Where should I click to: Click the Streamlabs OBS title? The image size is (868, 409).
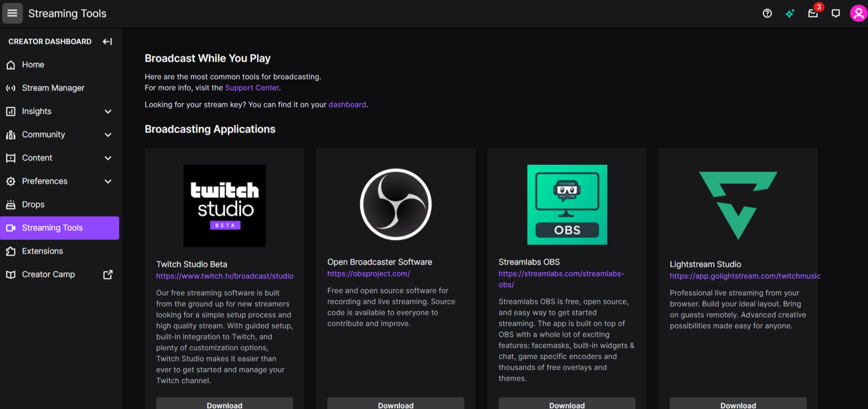(529, 262)
